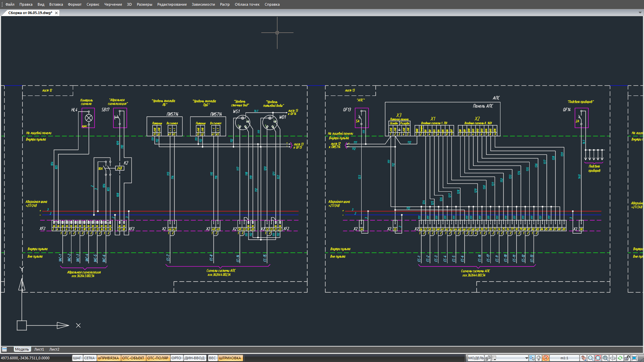Open the Облака точек menu
This screenshot has width=644, height=362.
(247, 4)
